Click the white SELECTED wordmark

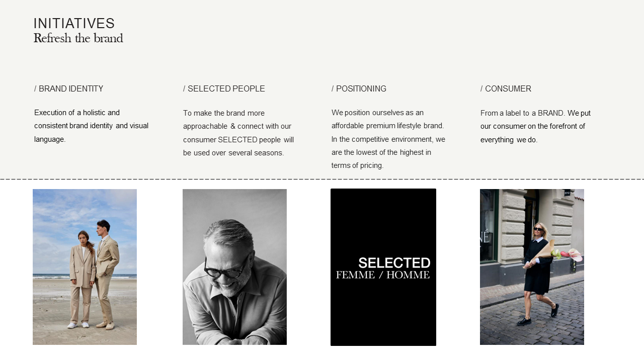pos(394,263)
